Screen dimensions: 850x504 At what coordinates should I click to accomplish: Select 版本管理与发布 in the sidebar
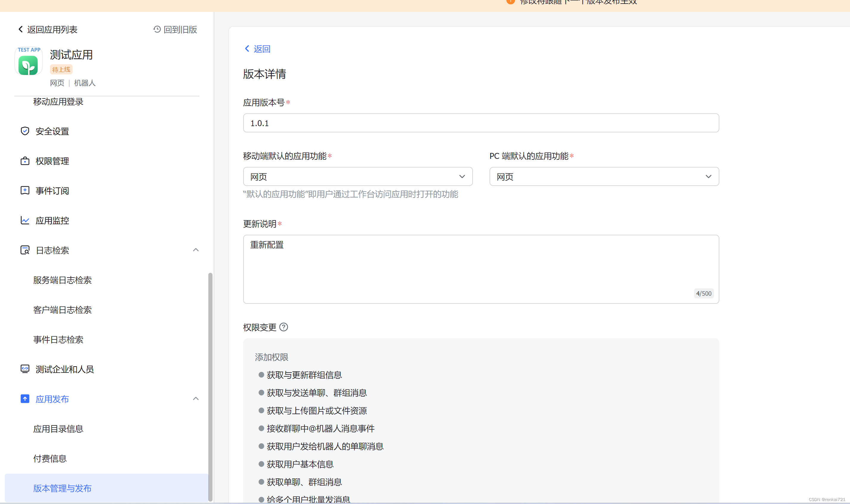pos(62,488)
